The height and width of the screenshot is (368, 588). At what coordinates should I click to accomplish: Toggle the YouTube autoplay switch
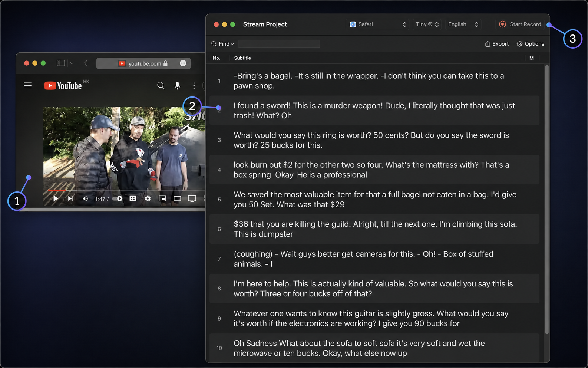pyautogui.click(x=118, y=198)
